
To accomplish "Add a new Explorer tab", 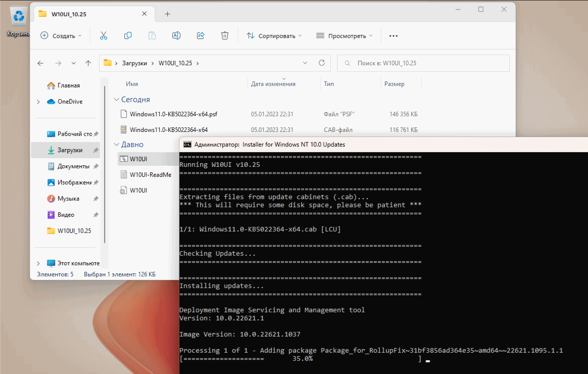I will [x=168, y=14].
